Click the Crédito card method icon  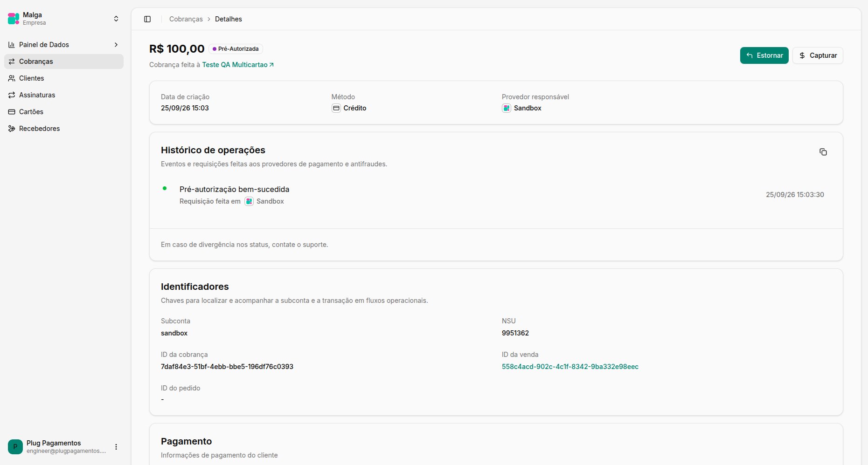(x=336, y=108)
